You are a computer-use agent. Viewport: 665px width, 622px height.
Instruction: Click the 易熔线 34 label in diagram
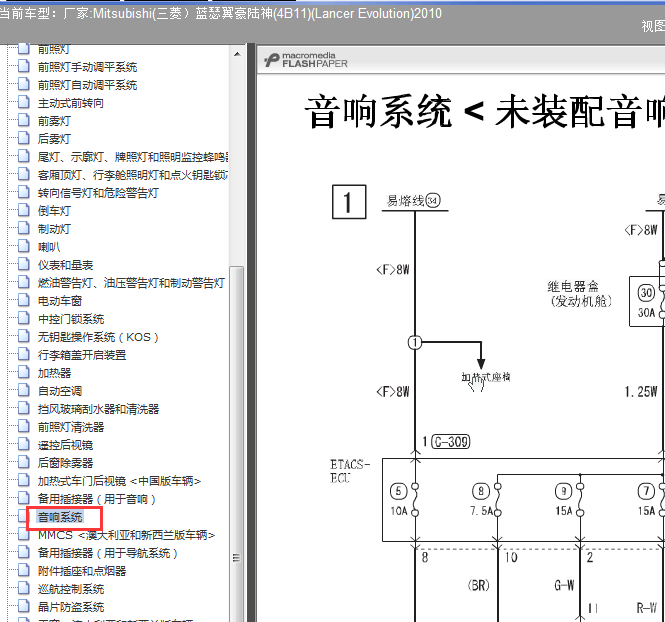414,201
